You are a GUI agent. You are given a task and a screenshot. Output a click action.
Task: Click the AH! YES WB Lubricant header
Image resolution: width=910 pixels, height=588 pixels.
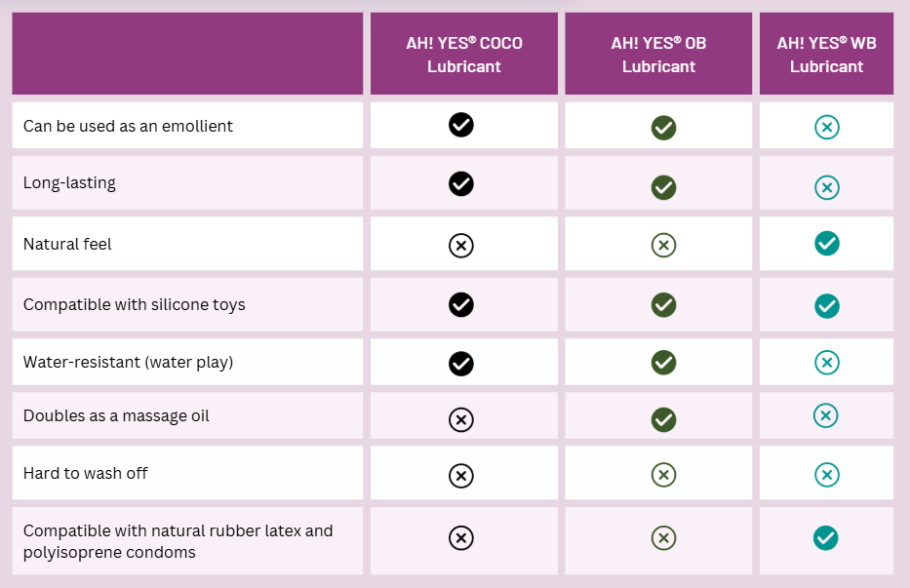(x=826, y=55)
